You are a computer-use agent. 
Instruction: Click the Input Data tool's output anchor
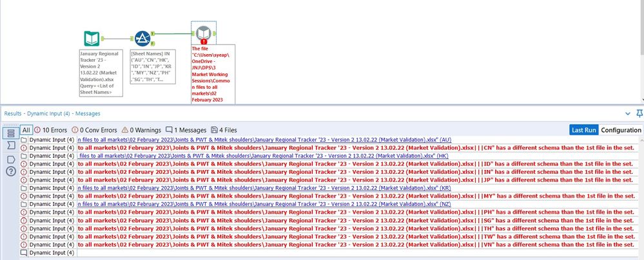102,39
